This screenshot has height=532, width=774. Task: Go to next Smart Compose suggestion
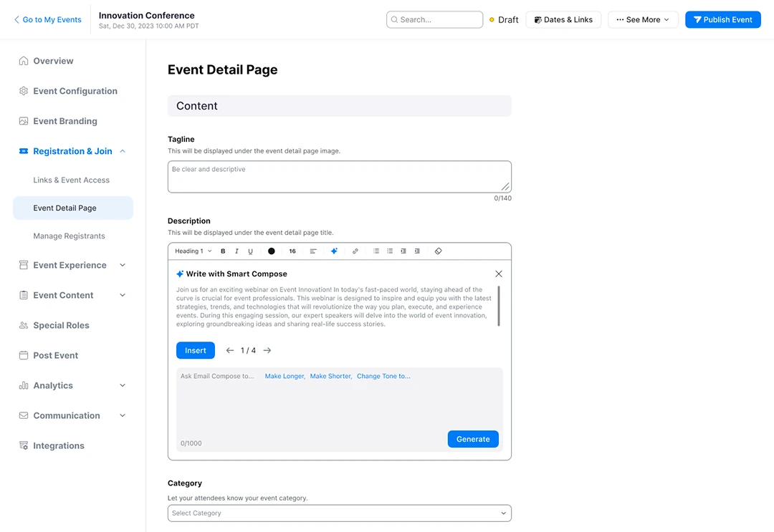pyautogui.click(x=267, y=351)
